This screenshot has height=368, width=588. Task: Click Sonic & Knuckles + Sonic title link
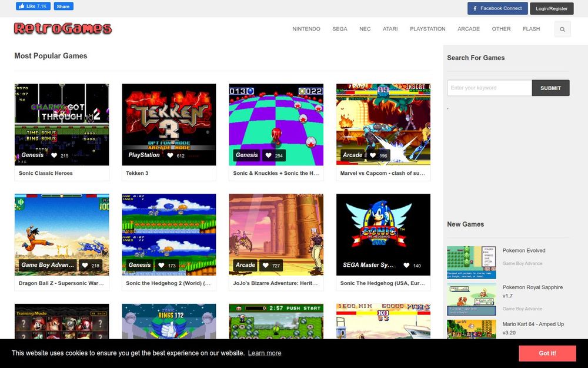(x=276, y=173)
